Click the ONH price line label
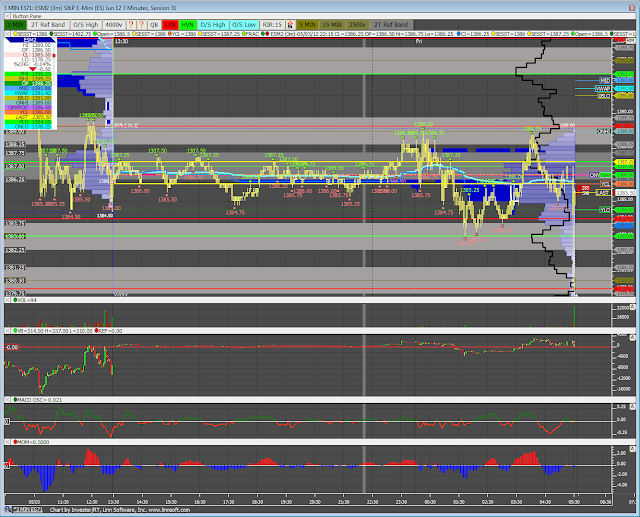Viewport: 640px width, 517px height. click(x=604, y=131)
